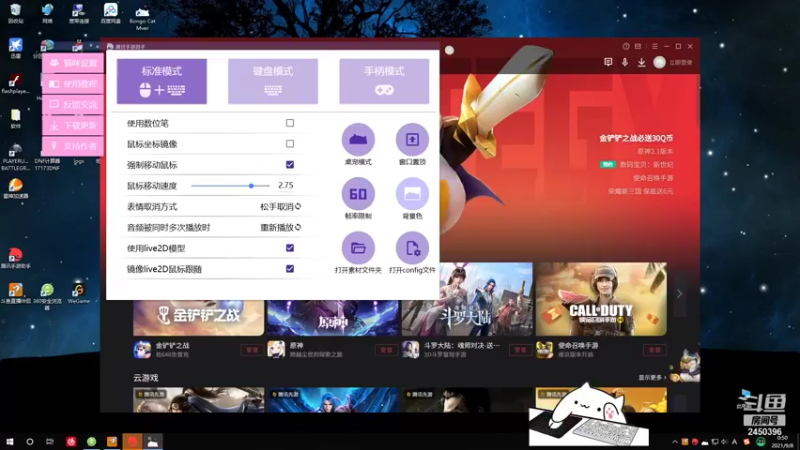Click the install button for 斗罗大陆
The height and width of the screenshot is (450, 800).
[x=520, y=350]
